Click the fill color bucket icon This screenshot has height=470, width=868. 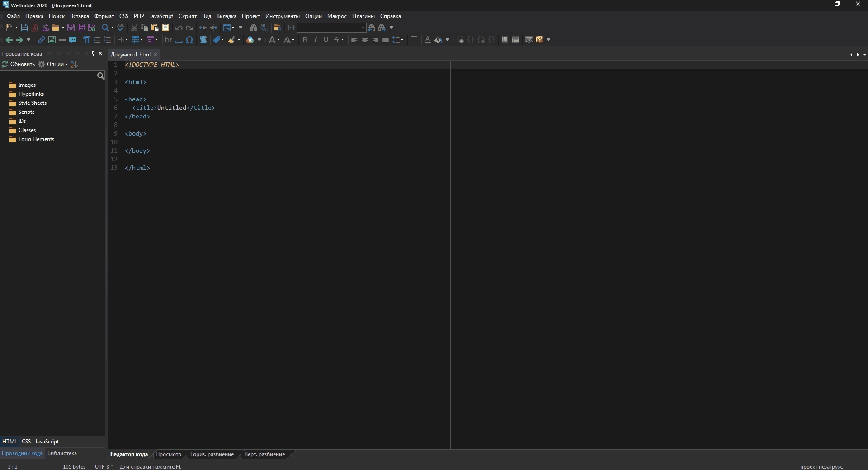(438, 40)
